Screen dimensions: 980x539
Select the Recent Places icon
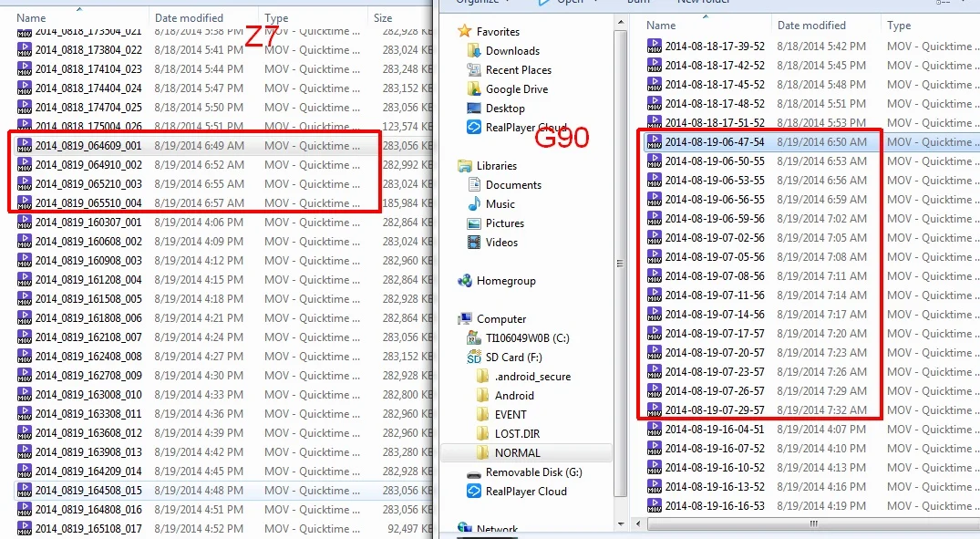(x=476, y=69)
